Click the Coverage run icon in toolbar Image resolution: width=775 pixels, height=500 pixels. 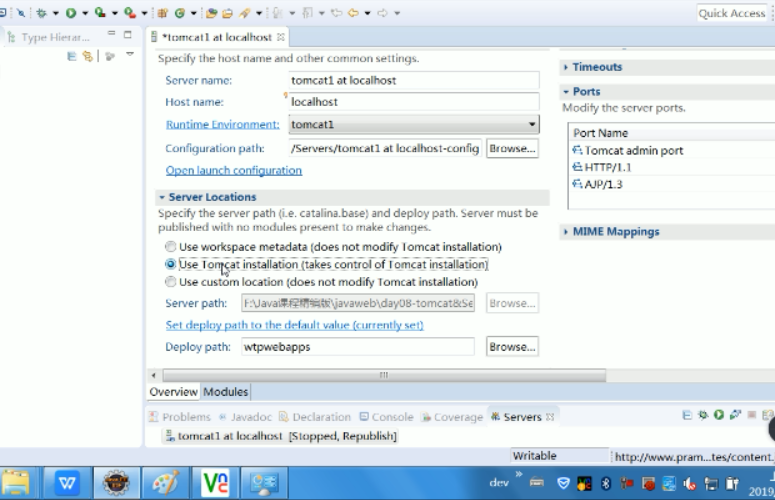[100, 13]
